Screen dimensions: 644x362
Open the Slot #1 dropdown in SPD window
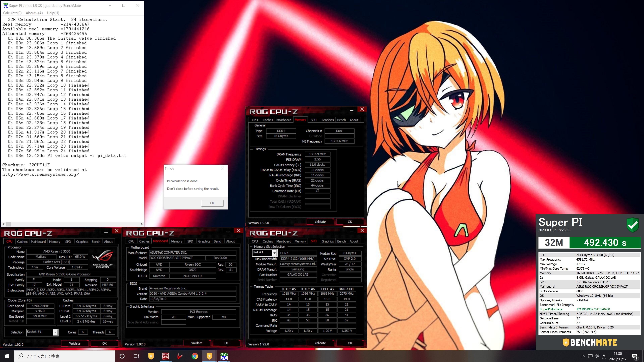click(274, 253)
